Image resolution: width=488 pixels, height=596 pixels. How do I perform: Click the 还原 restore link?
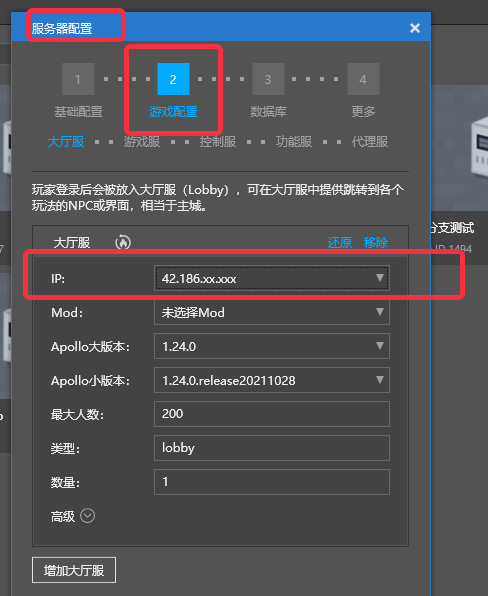click(x=340, y=242)
